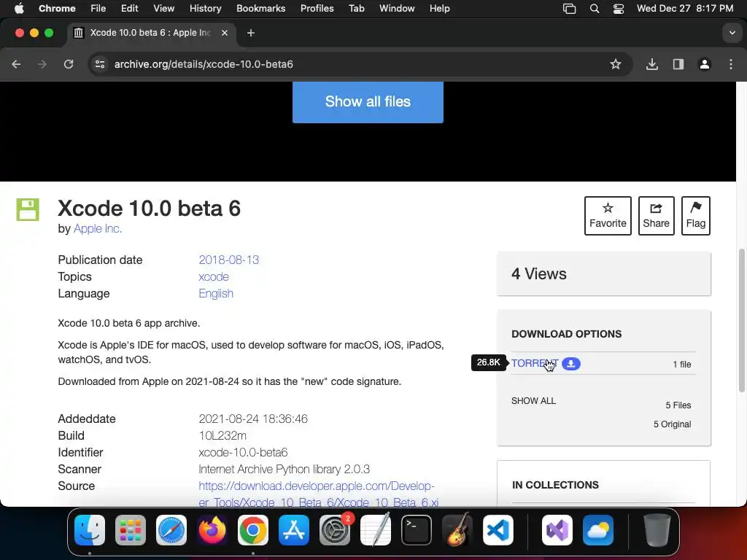The height and width of the screenshot is (560, 747).
Task: Open Visual Studio Code from the Dock
Action: 498,530
